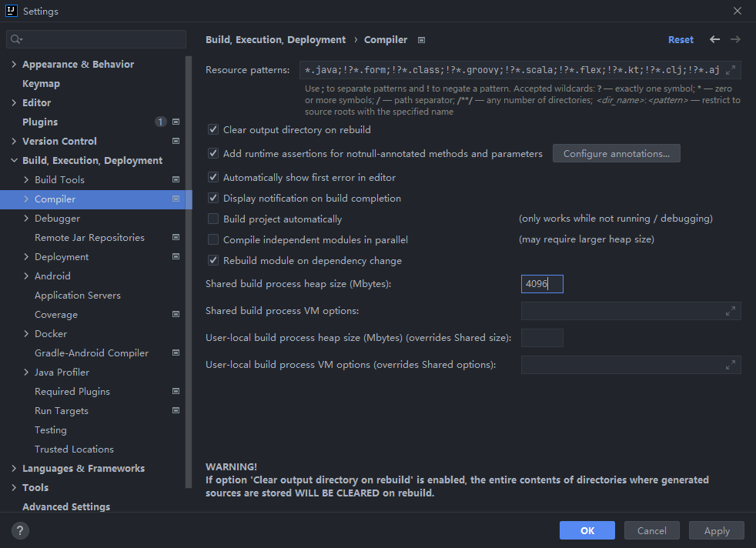Select Application Servers in the tree
The height and width of the screenshot is (548, 756).
[x=78, y=296]
